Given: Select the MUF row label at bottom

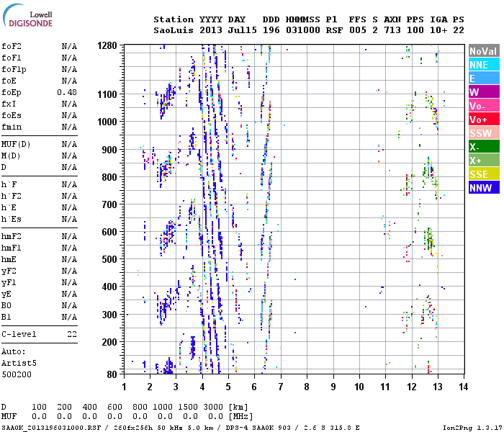Looking at the screenshot, I should pos(9,416).
